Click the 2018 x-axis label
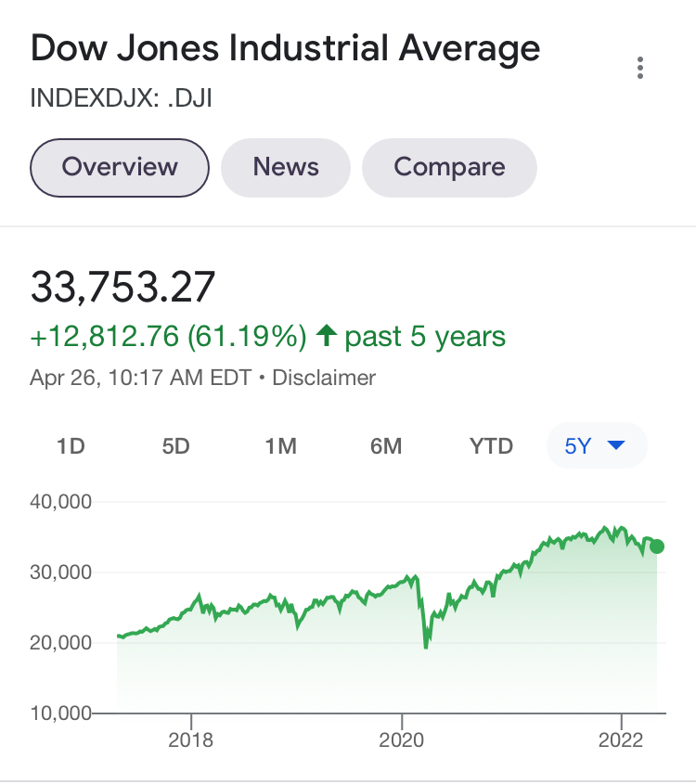Image resolution: width=696 pixels, height=784 pixels. tap(190, 739)
